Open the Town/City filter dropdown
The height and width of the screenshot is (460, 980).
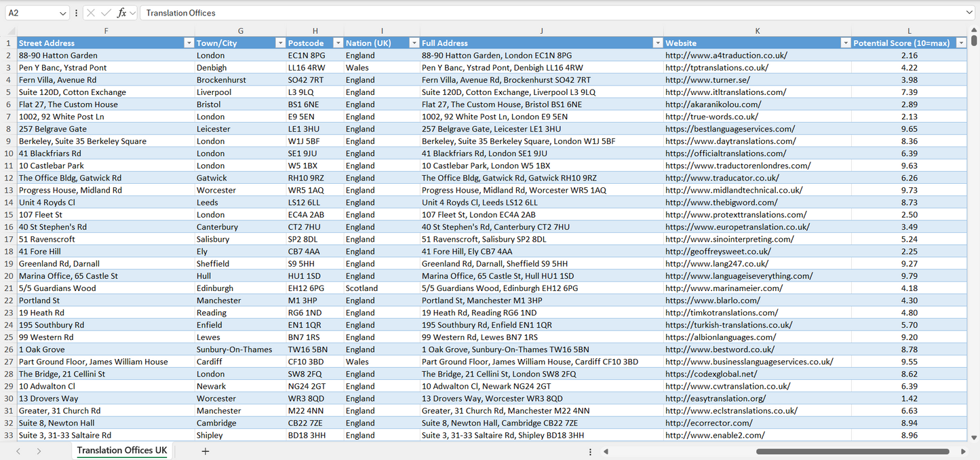pos(280,43)
